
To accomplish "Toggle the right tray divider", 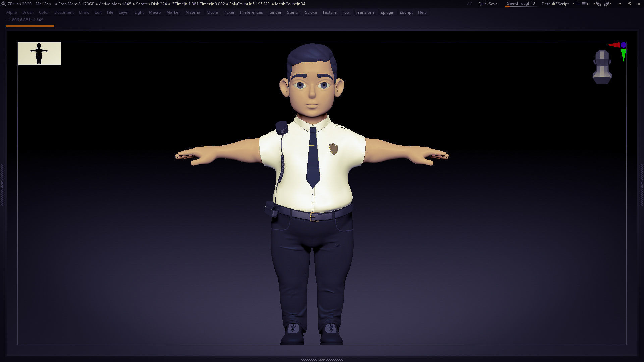I will coord(642,184).
